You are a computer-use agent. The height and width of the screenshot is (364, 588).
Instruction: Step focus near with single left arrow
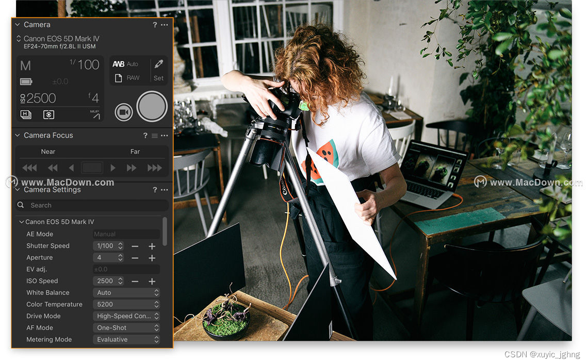71,167
